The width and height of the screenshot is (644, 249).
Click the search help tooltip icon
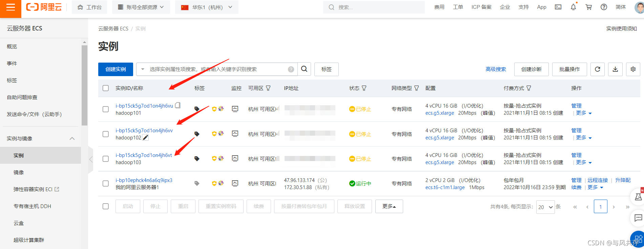[x=291, y=69]
